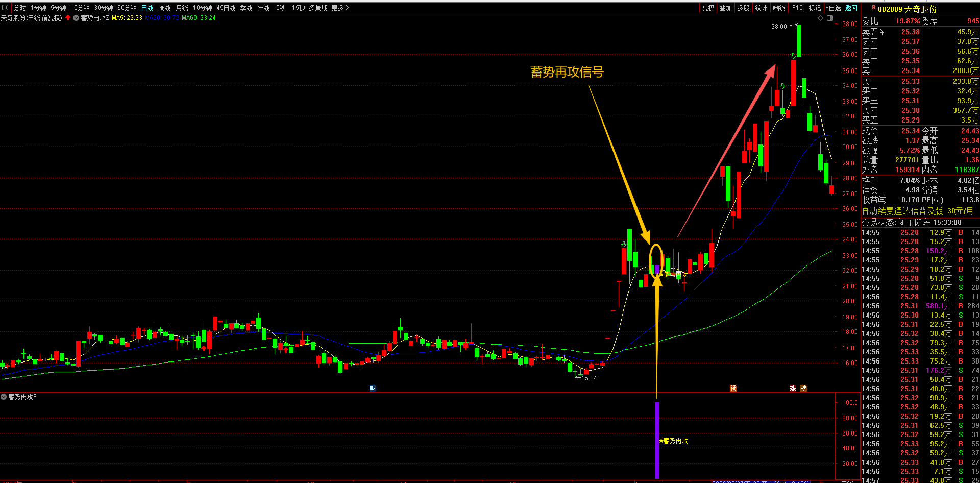
Task: Click the 38.00 high price label on chart
Action: (x=779, y=27)
